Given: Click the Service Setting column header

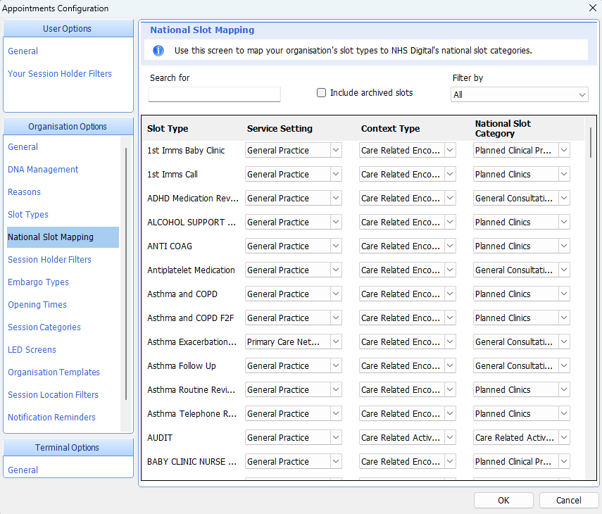Looking at the screenshot, I should tap(280, 129).
